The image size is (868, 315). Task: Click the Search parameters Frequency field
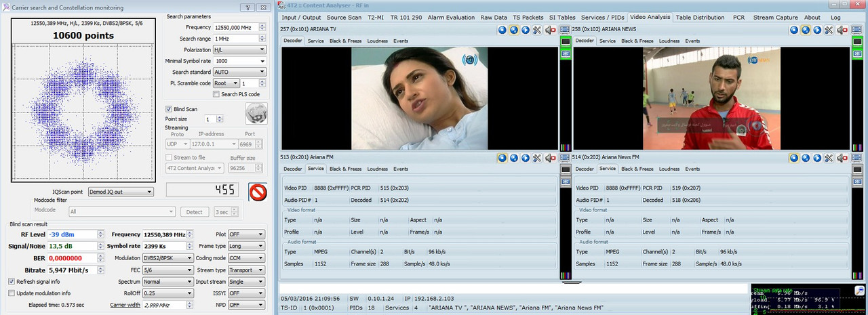click(x=235, y=28)
